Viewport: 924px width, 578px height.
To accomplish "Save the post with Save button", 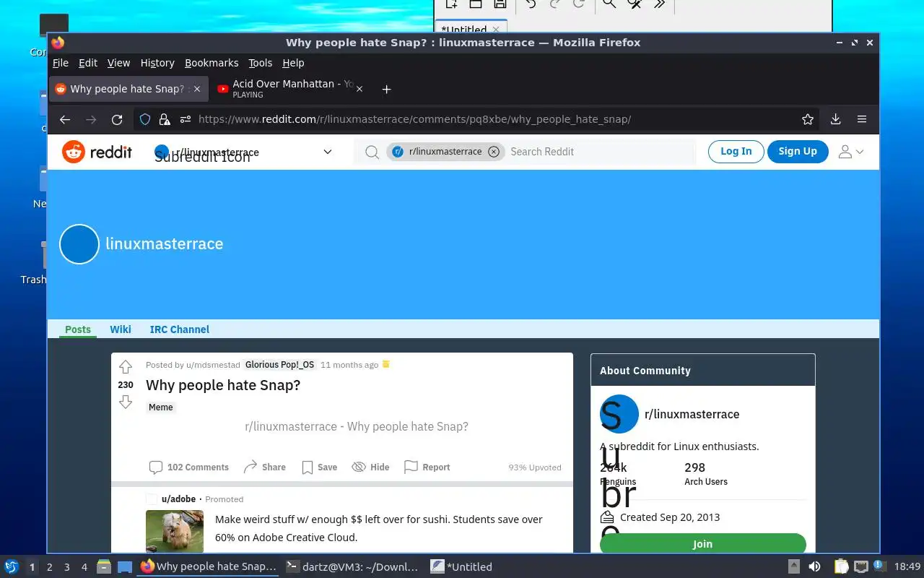I will 319,467.
